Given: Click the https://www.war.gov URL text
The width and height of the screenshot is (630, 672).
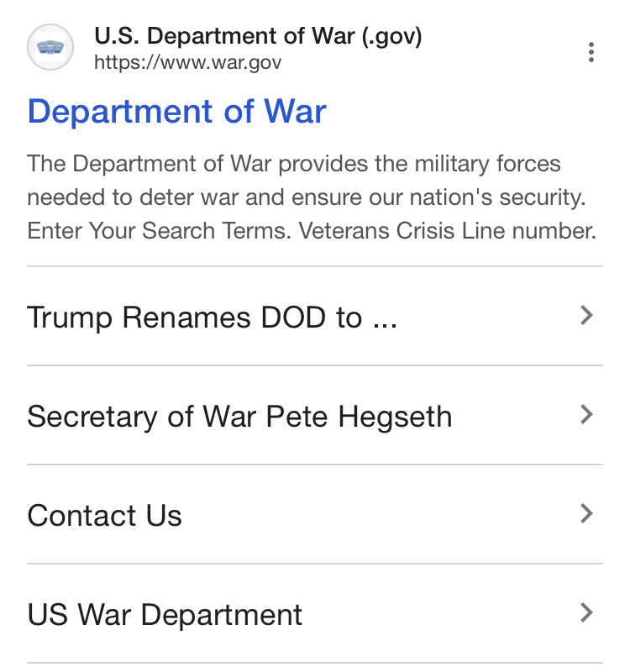Looking at the screenshot, I should (187, 63).
